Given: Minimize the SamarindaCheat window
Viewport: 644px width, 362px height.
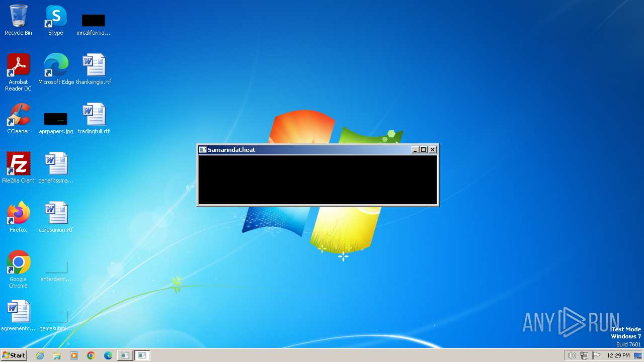Looking at the screenshot, I should pyautogui.click(x=415, y=149).
